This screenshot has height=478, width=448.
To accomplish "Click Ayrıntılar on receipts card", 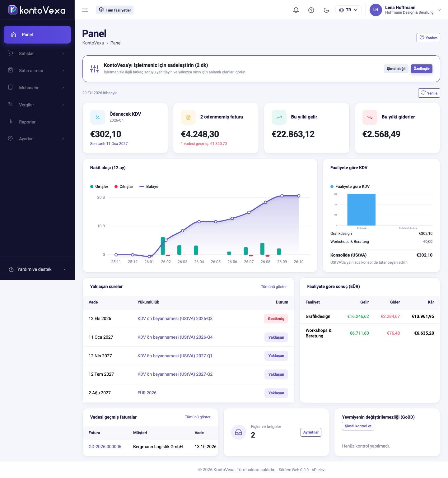I will 311,432.
